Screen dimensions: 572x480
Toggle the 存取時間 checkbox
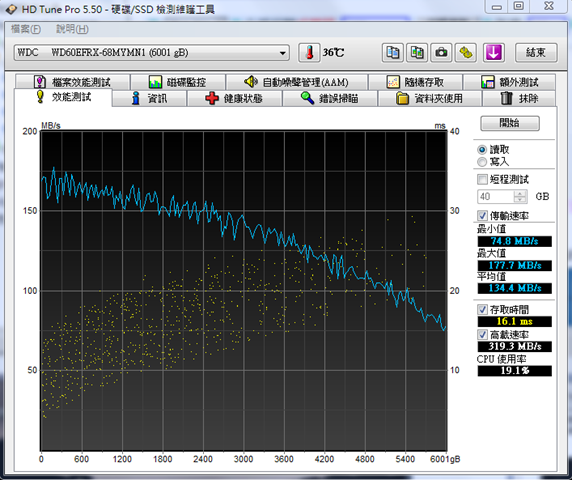click(482, 310)
